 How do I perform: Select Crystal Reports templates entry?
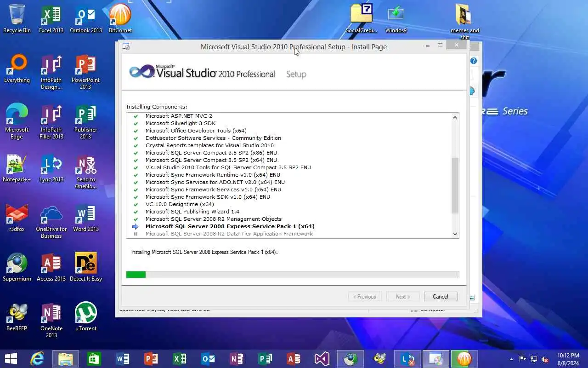(209, 145)
